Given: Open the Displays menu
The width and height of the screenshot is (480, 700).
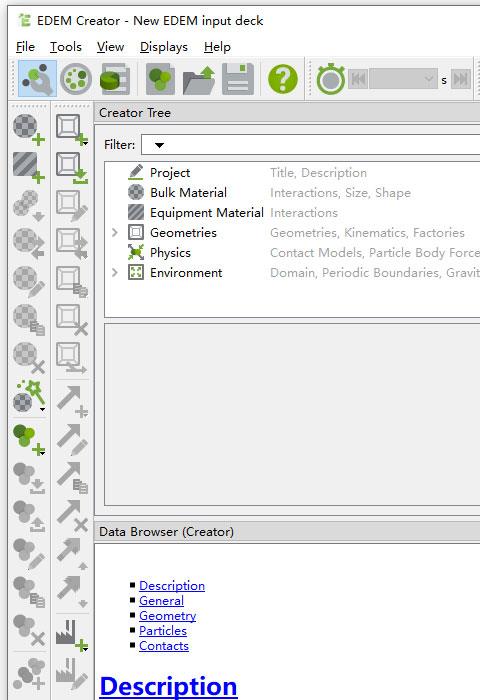Looking at the screenshot, I should (163, 47).
